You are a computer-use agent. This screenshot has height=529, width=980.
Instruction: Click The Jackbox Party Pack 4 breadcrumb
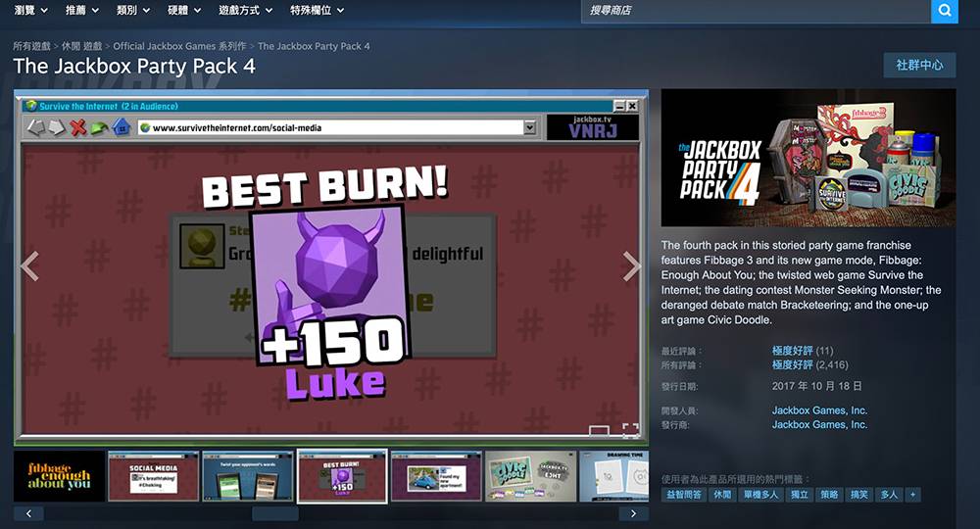tap(314, 46)
